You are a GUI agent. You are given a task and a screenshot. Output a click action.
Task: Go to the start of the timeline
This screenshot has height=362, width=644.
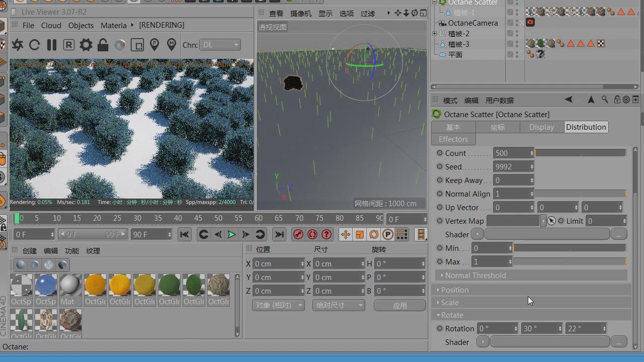click(184, 234)
